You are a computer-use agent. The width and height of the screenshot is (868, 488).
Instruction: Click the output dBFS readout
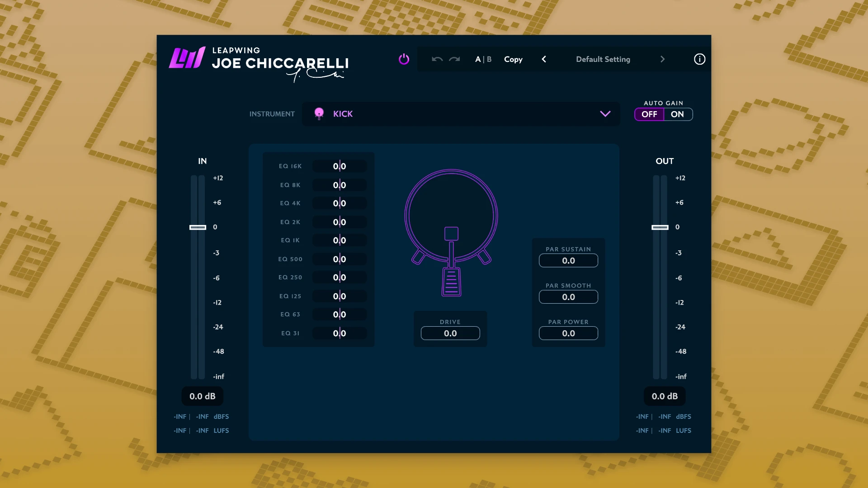point(664,417)
